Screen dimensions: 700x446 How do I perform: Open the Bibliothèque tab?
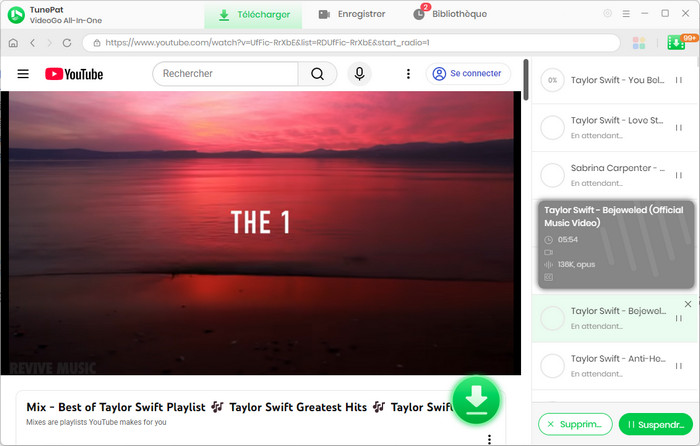point(450,14)
